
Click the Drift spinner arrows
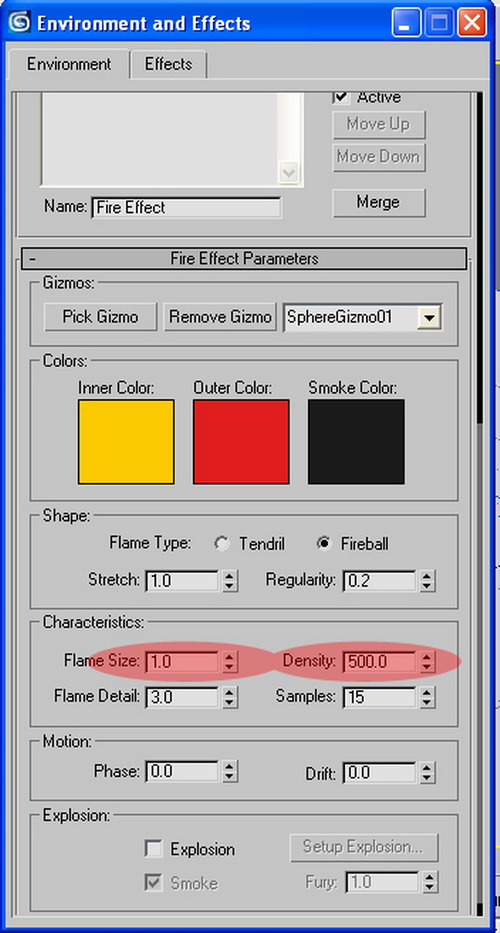tap(427, 774)
